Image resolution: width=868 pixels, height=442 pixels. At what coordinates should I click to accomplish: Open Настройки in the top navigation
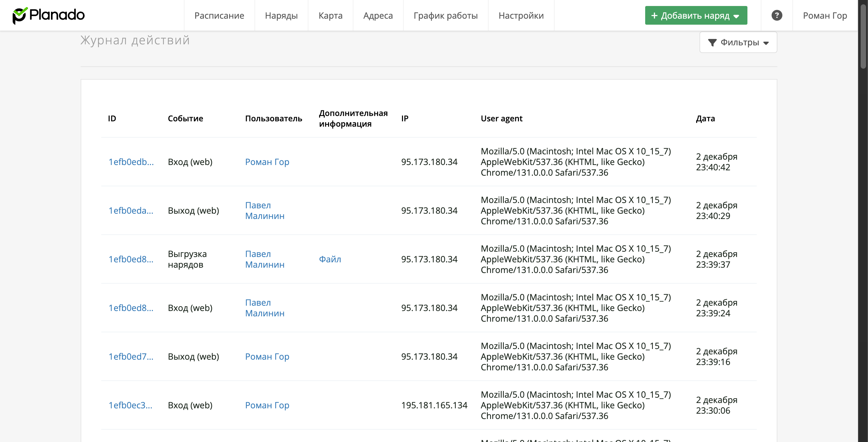[x=521, y=16]
